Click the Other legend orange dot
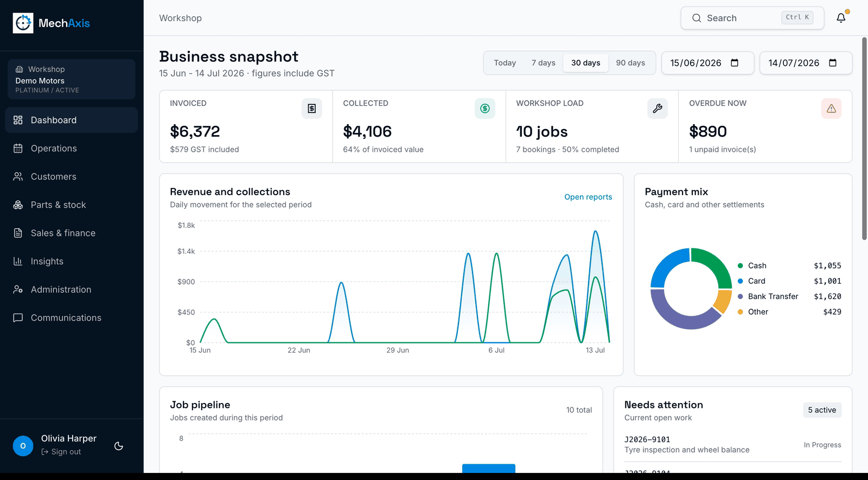This screenshot has width=868, height=480. click(740, 312)
